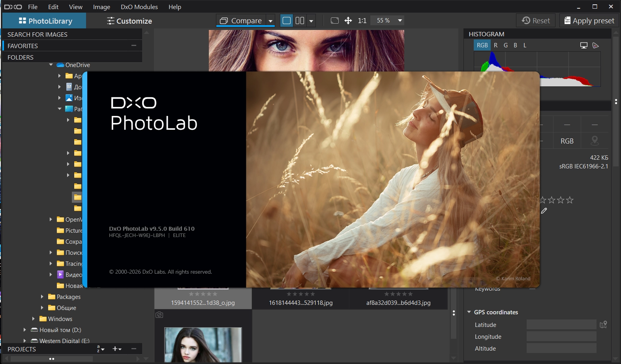This screenshot has width=621, height=364.
Task: Click the Compare button
Action: click(241, 21)
